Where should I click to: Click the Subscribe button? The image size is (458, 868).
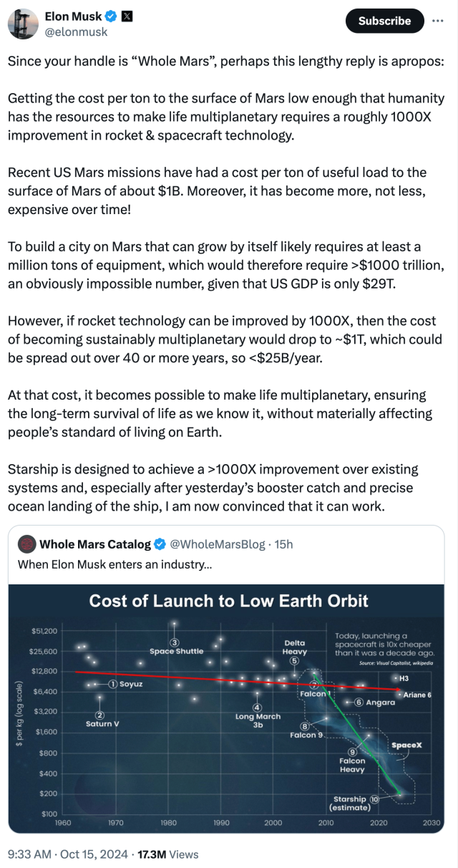coord(384,21)
